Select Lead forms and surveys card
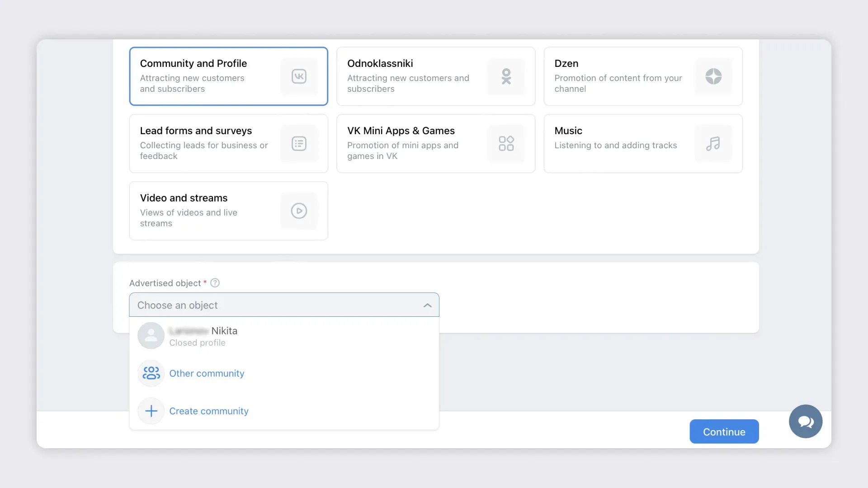Viewport: 868px width, 488px height. 203,144
